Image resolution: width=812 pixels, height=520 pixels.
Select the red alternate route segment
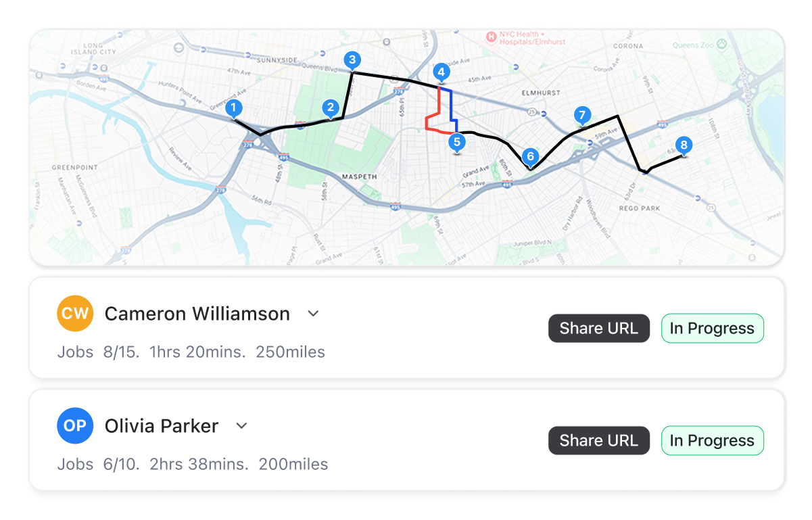point(433,114)
